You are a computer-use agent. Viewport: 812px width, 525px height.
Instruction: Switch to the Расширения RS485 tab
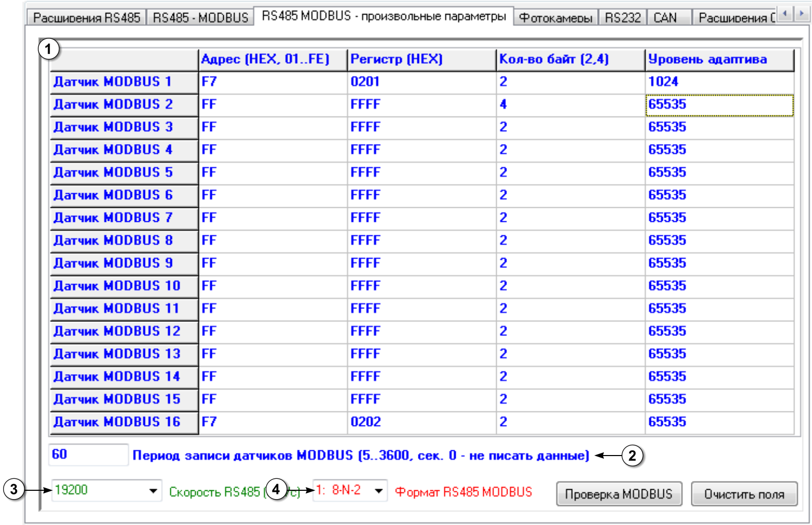pyautogui.click(x=86, y=18)
